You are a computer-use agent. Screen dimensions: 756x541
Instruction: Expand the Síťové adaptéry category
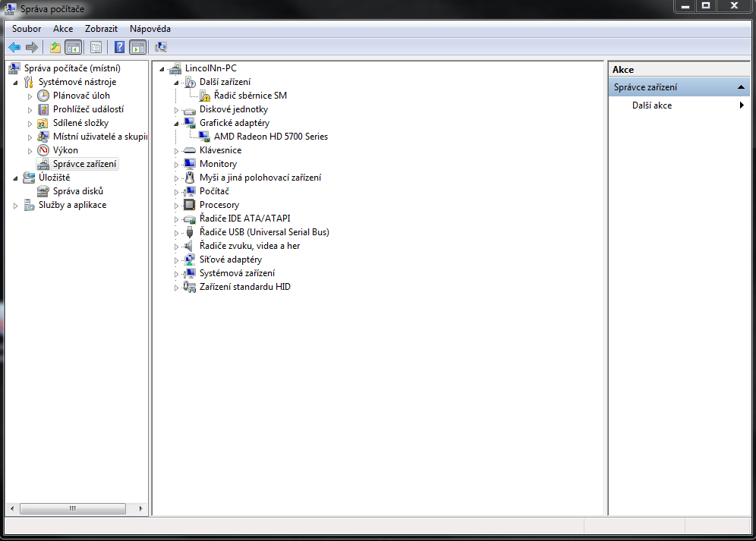(x=177, y=260)
